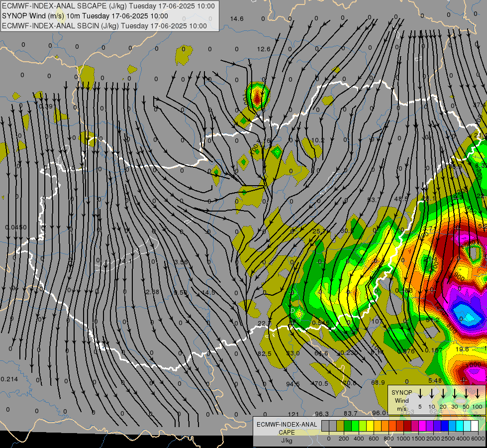487x448 pixels.
Task: Click the ECMWF-INDEX-ANAL CAPE legend label
Action: click(x=287, y=428)
